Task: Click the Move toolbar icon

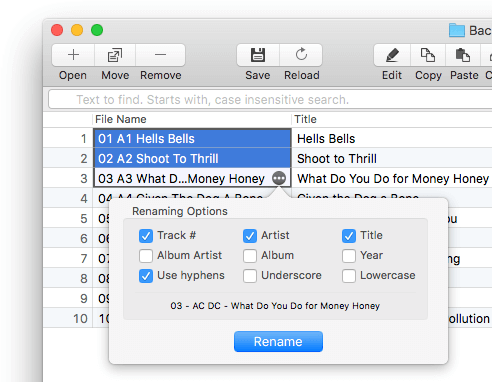Action: [x=115, y=55]
